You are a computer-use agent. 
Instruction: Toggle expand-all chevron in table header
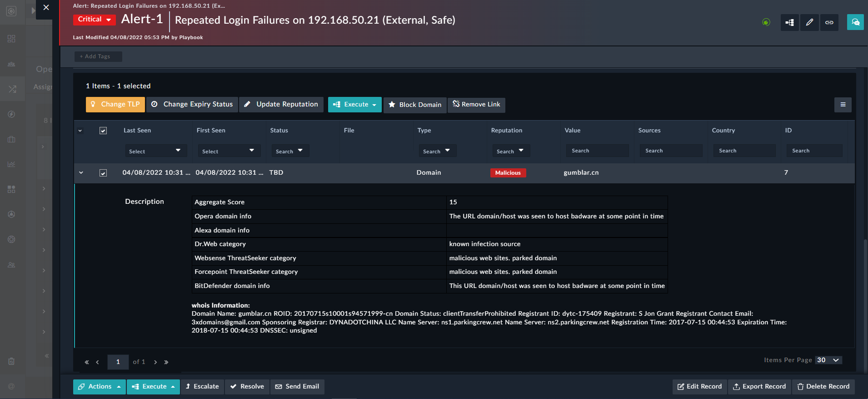pyautogui.click(x=80, y=131)
